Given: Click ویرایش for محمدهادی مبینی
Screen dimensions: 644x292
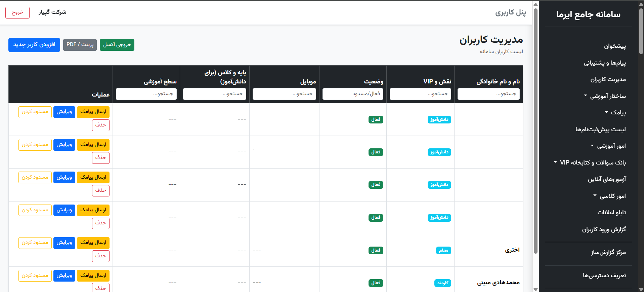Looking at the screenshot, I should click(64, 276).
